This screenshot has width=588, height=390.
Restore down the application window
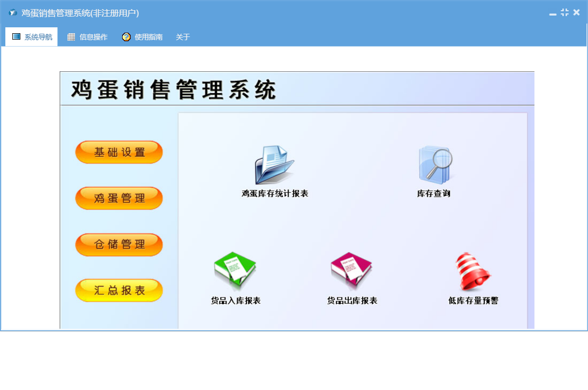[564, 12]
